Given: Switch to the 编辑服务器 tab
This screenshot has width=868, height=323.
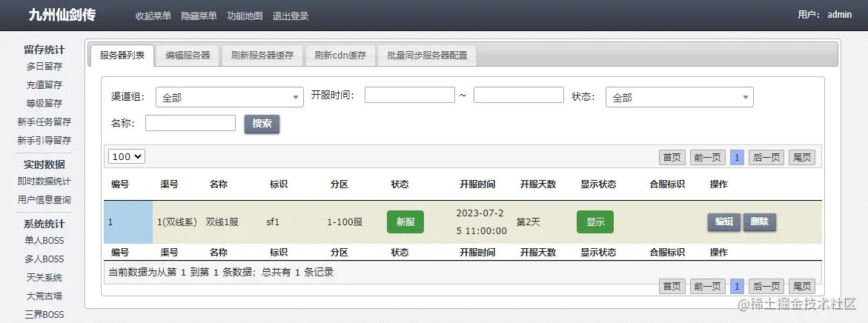Looking at the screenshot, I should [x=188, y=56].
